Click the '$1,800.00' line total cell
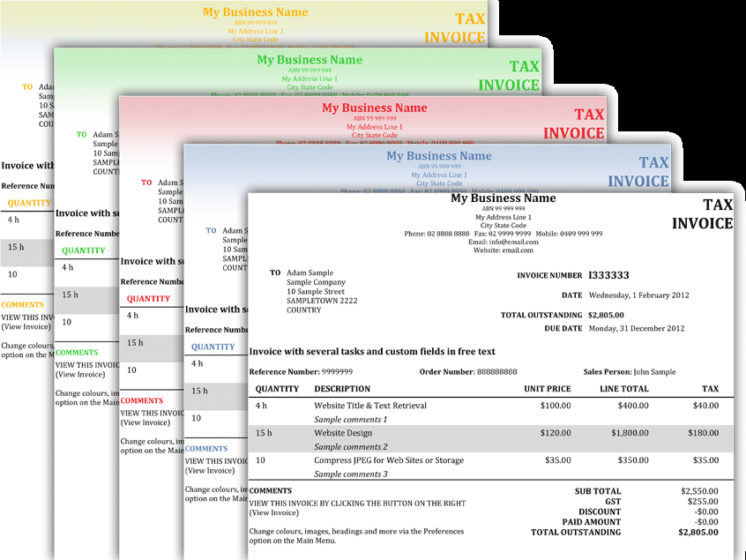This screenshot has width=746, height=560. 630,433
